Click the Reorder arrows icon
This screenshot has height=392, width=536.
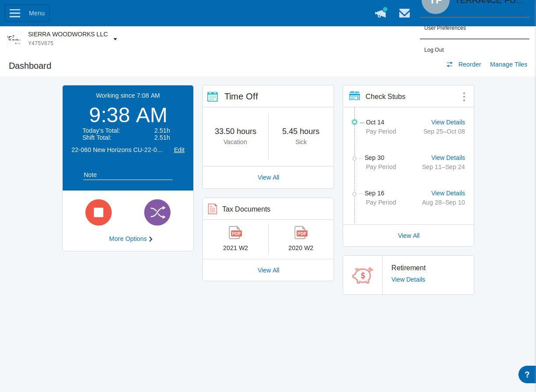(449, 64)
